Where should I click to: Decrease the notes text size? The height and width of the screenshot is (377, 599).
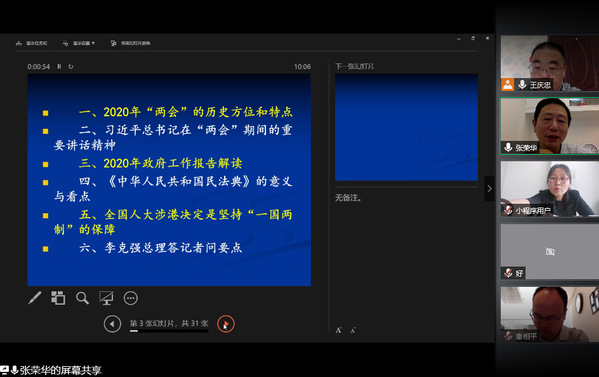click(x=353, y=330)
